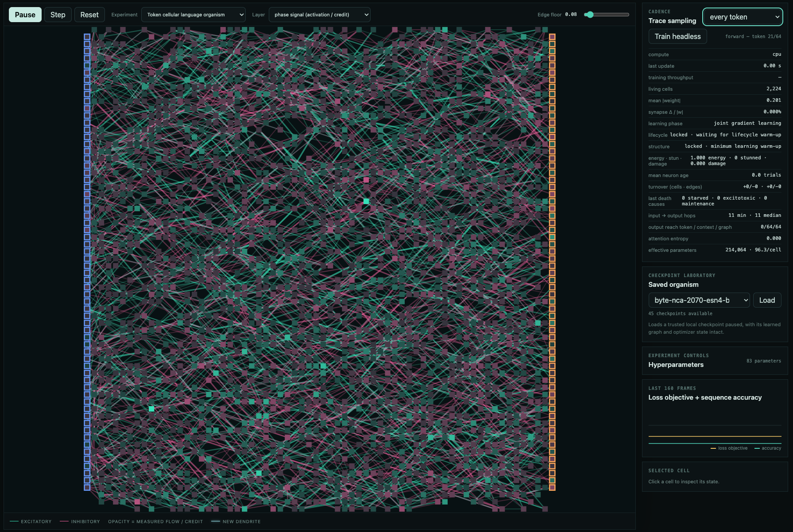The height and width of the screenshot is (532, 793).
Task: Click the energy · stun · damage values
Action: click(728, 161)
